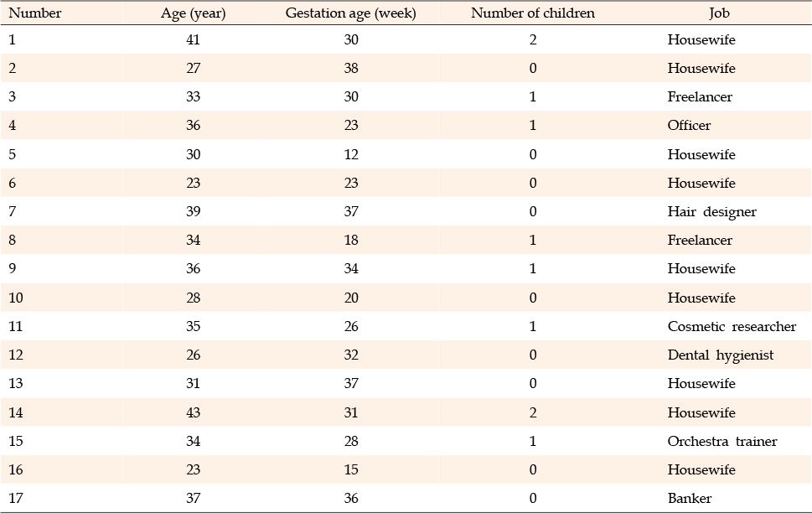Viewport: 812px width, 513px height.
Task: Click row number 17
Action: [x=17, y=499]
